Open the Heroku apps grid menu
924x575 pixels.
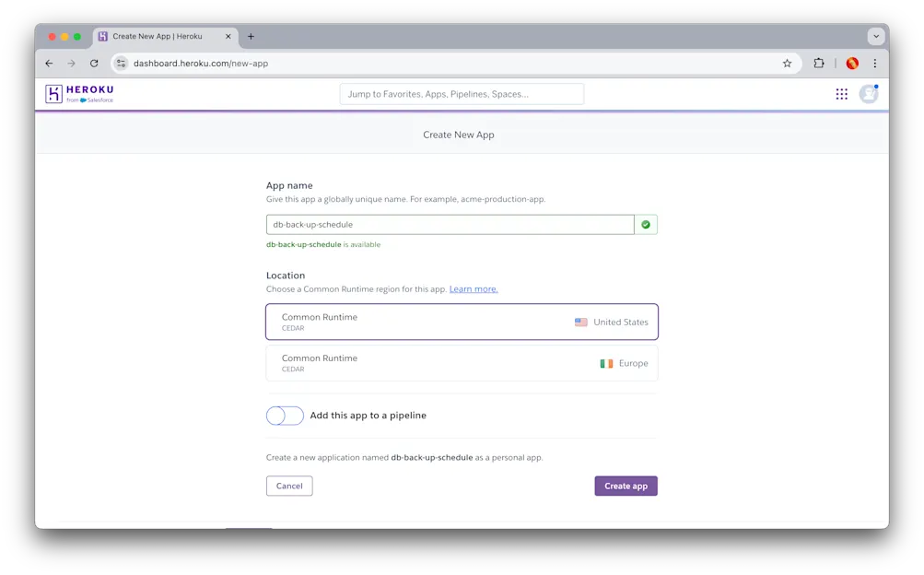[x=840, y=93]
